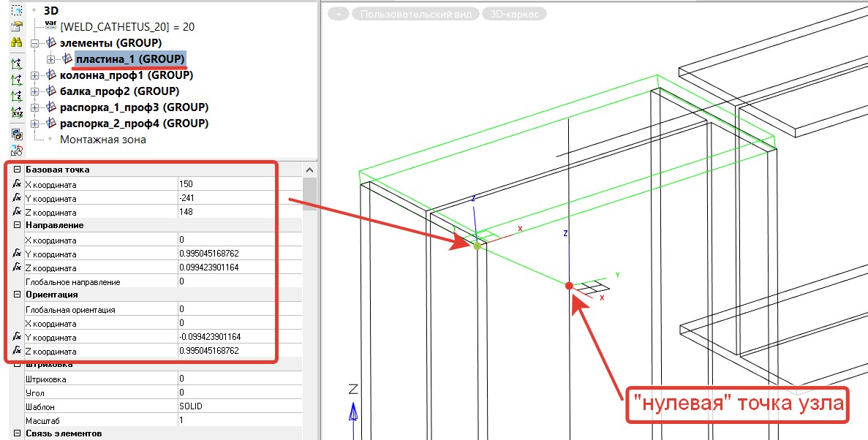Collapse the элементы group node
This screenshot has height=440, width=868.
pos(36,43)
